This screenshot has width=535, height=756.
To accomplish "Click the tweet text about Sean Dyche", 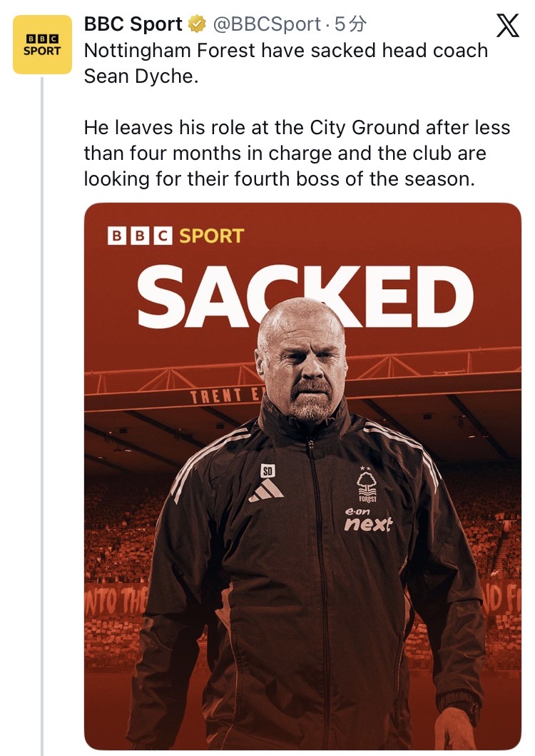I will click(x=285, y=63).
